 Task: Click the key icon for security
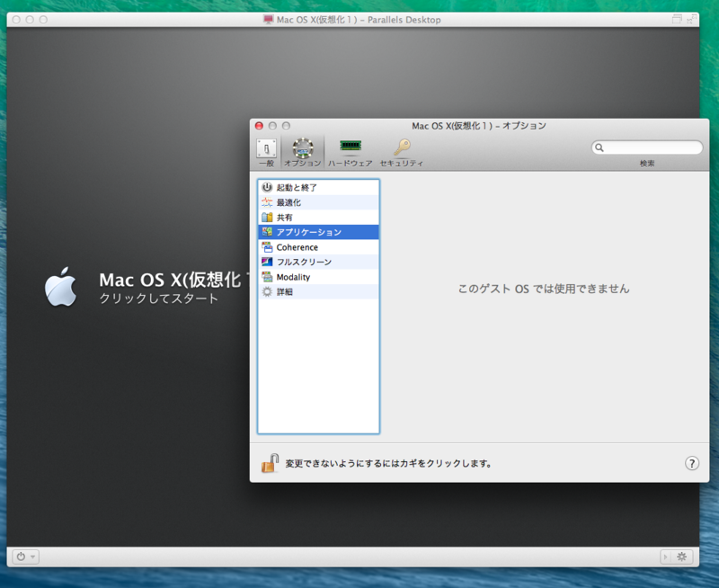[402, 147]
